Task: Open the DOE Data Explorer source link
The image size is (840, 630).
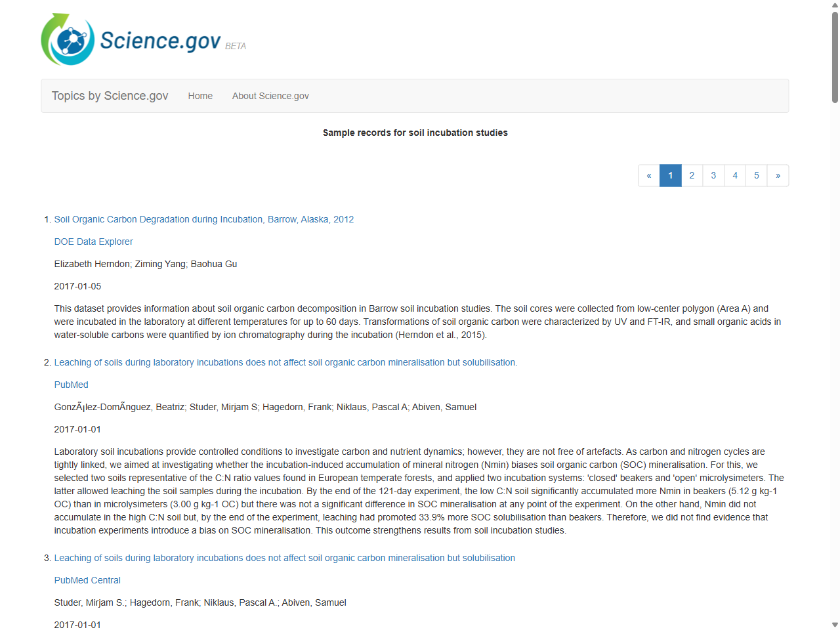Action: pyautogui.click(x=93, y=241)
